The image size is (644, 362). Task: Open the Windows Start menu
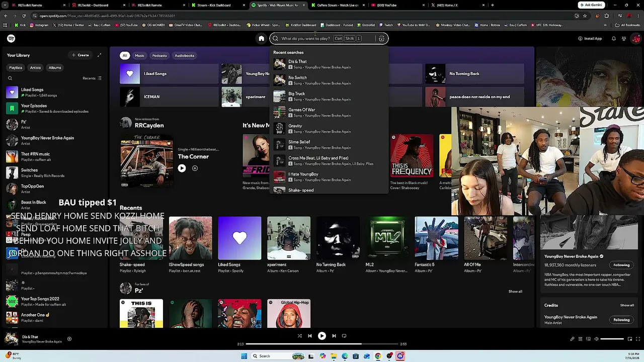[244, 356]
